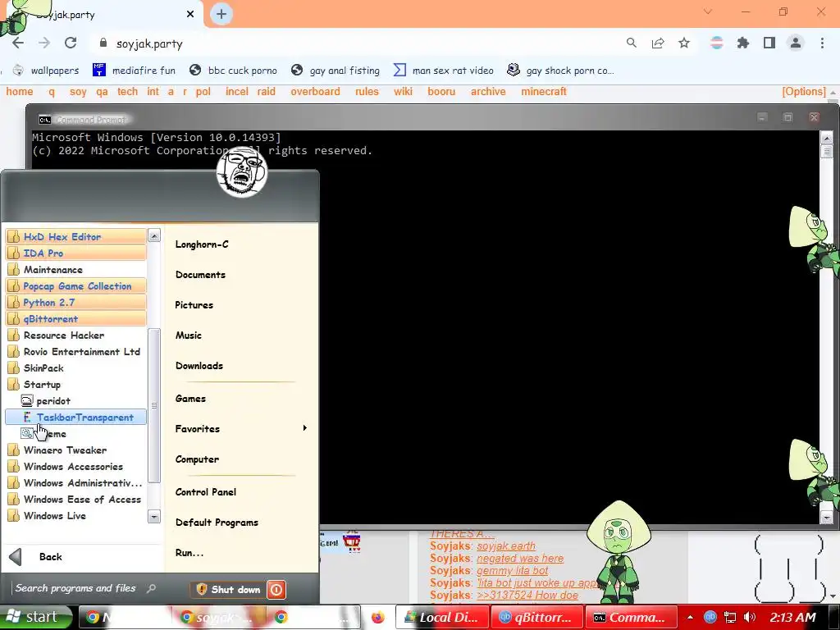Viewport: 840px width, 630px height.
Task: Expand the Windows Administrative Tools folder
Action: tap(76, 482)
